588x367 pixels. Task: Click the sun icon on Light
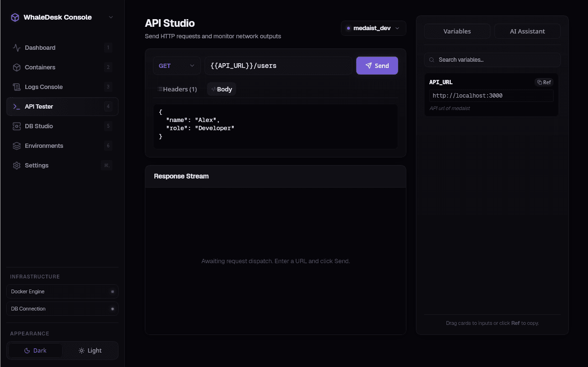coord(82,351)
